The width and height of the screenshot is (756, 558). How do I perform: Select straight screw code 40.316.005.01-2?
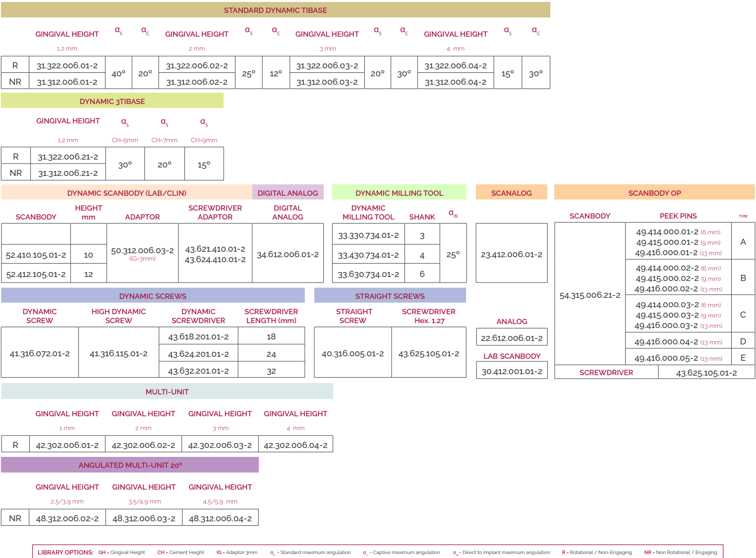click(352, 353)
